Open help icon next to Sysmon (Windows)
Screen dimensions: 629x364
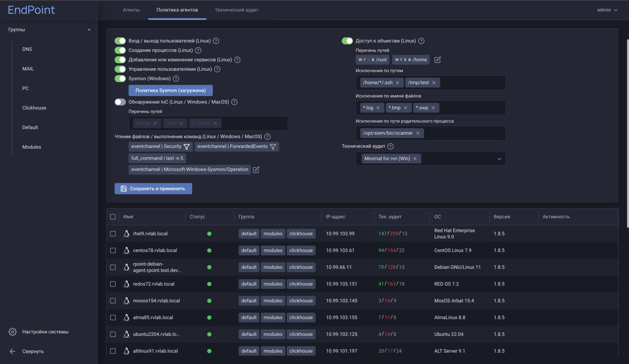tap(176, 79)
